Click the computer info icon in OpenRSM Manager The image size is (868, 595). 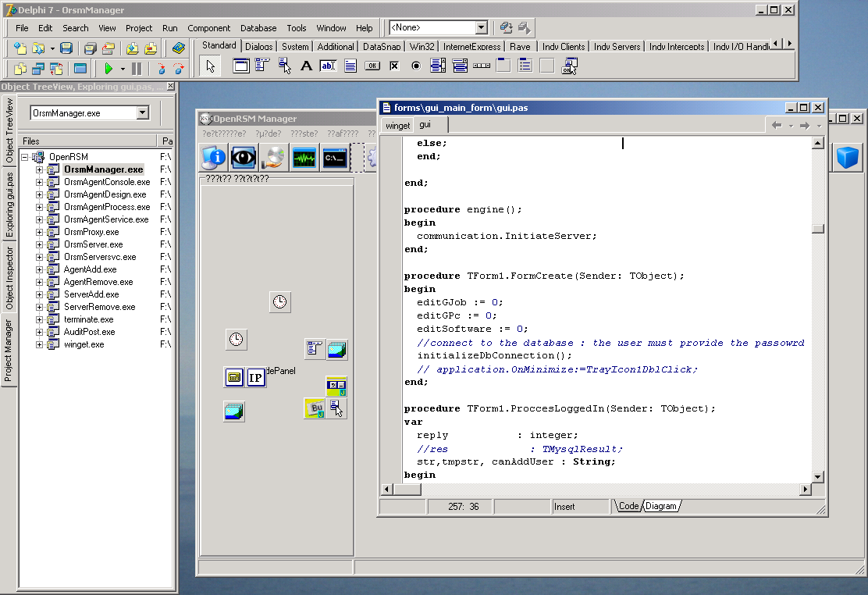pyautogui.click(x=214, y=158)
